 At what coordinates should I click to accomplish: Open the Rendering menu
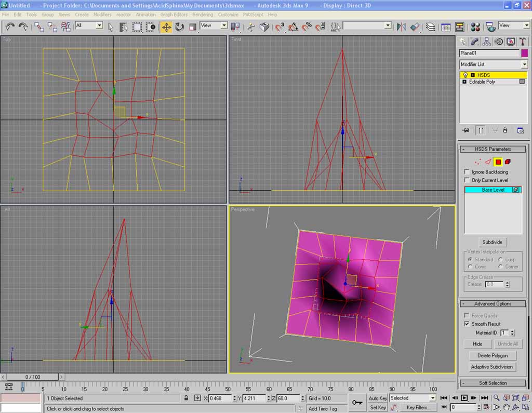(x=202, y=15)
